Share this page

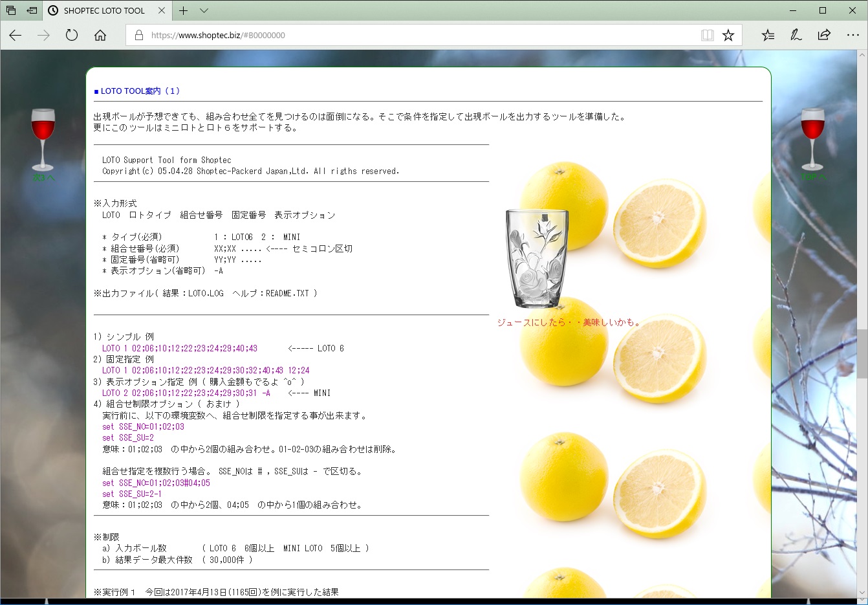click(x=824, y=35)
